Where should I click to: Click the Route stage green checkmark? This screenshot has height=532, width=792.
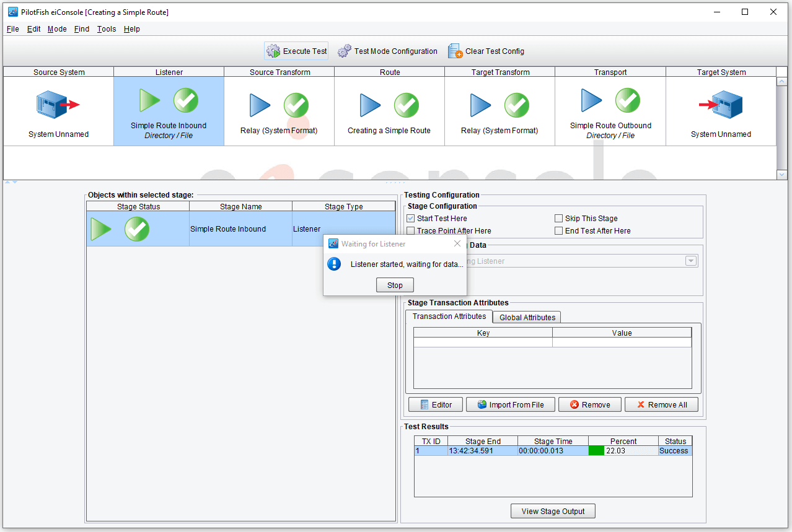point(407,105)
